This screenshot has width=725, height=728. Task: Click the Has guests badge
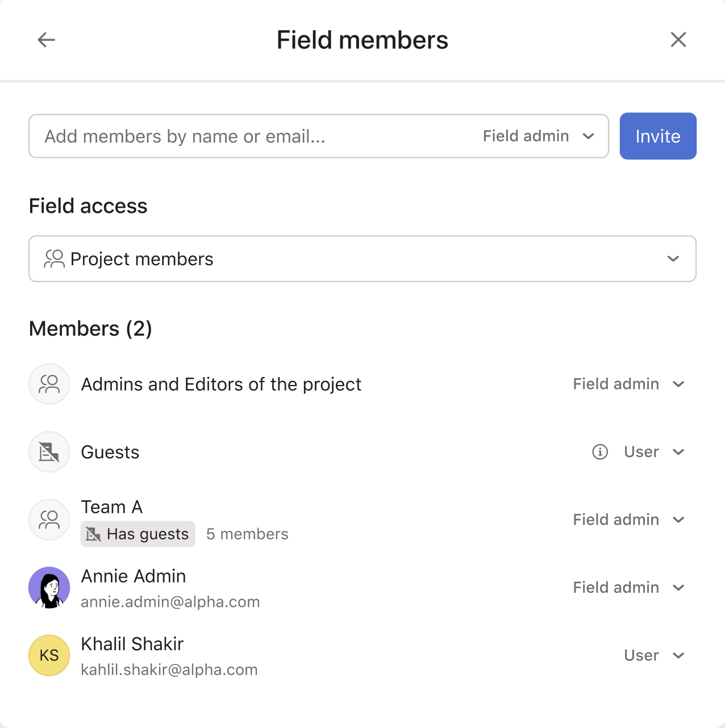138,534
